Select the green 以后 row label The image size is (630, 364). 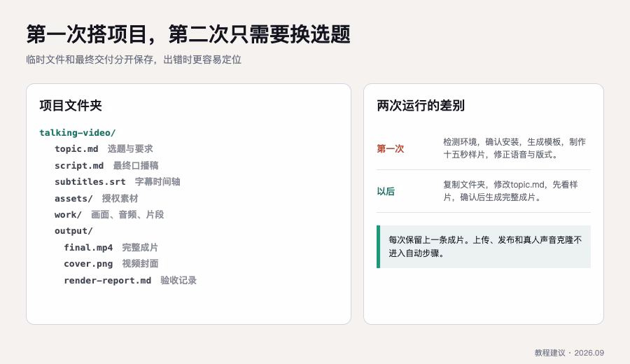point(386,191)
